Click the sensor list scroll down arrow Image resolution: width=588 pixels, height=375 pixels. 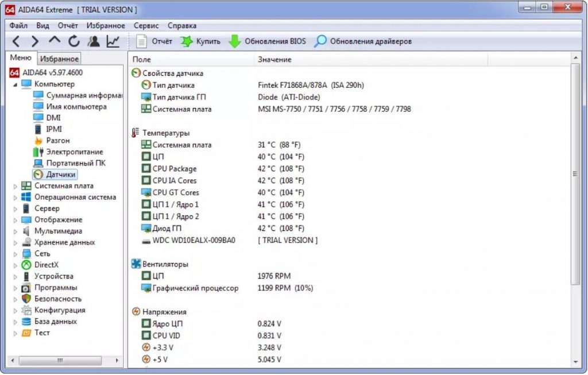575,362
